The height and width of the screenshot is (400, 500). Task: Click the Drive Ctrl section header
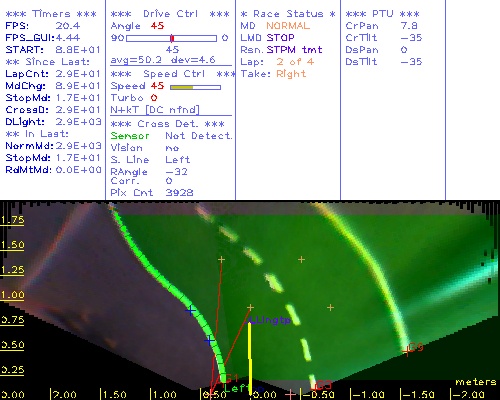coord(170,14)
